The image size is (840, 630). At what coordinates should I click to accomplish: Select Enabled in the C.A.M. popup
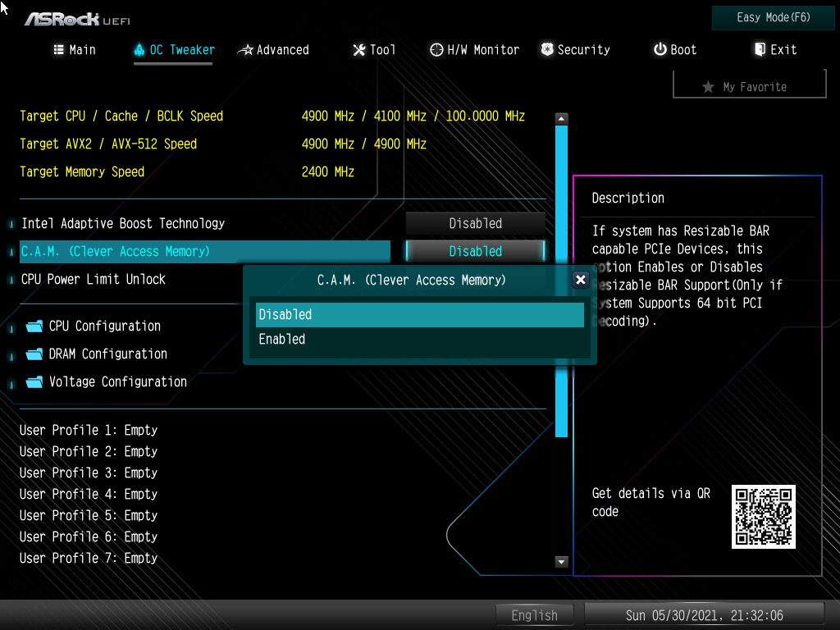click(x=419, y=340)
